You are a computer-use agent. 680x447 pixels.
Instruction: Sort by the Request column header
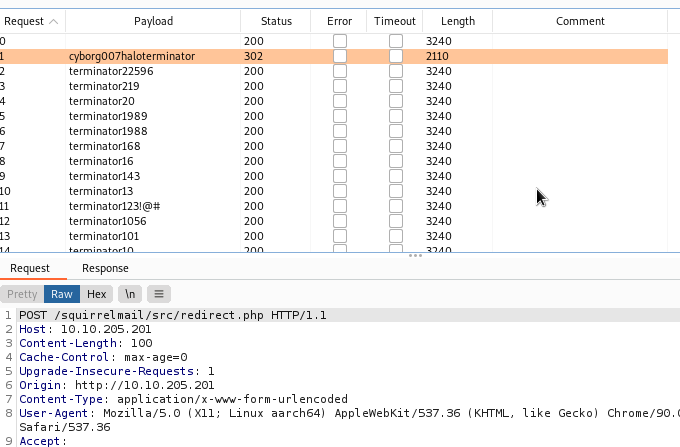click(31, 21)
